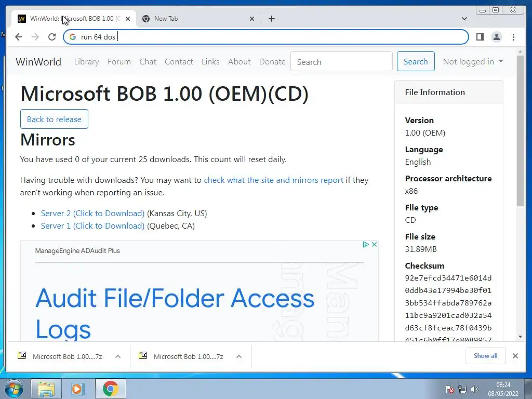Click ManageEngine ADAudit Plus ad text
This screenshot has width=532, height=399.
(77, 251)
